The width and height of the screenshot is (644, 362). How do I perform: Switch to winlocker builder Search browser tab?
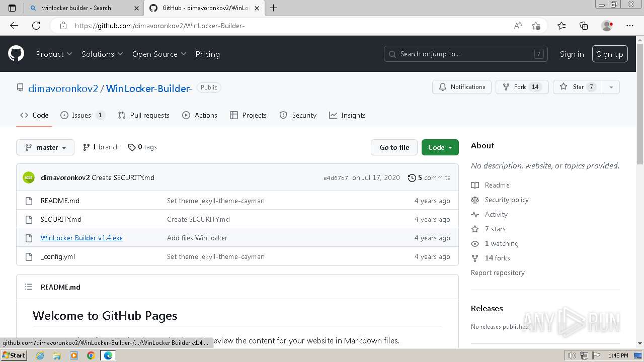pyautogui.click(x=84, y=8)
